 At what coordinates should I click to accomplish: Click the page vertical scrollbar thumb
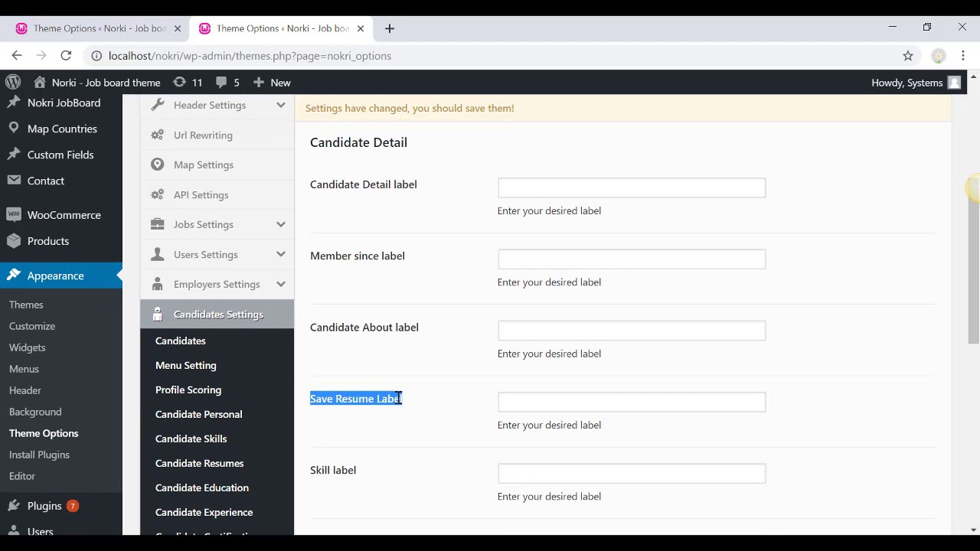[x=974, y=260]
